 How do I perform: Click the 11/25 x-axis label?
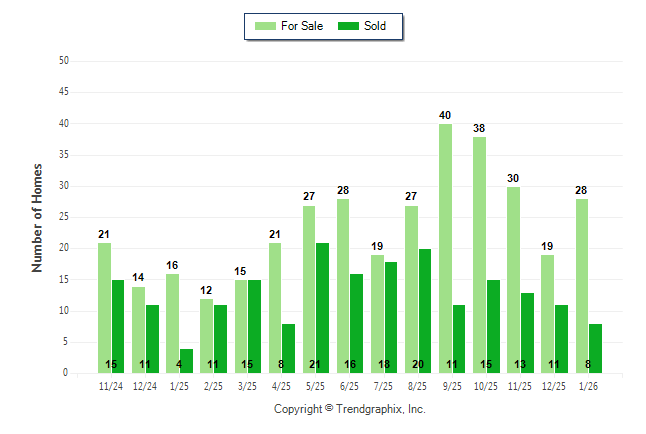click(520, 384)
